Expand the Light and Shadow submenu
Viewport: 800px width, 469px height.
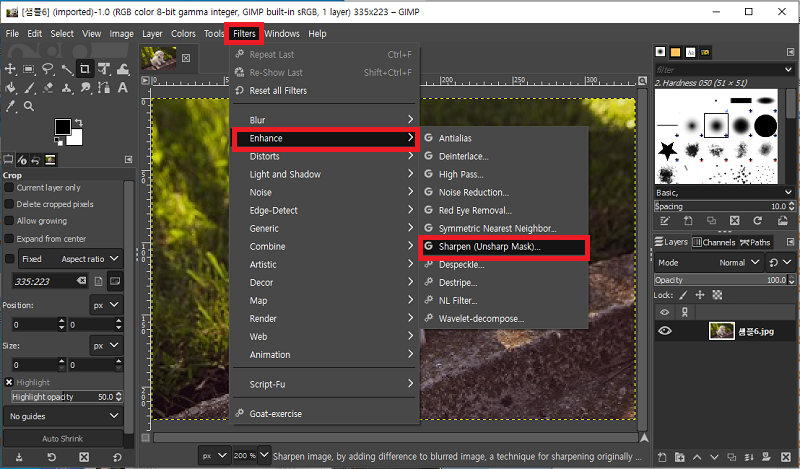point(324,175)
